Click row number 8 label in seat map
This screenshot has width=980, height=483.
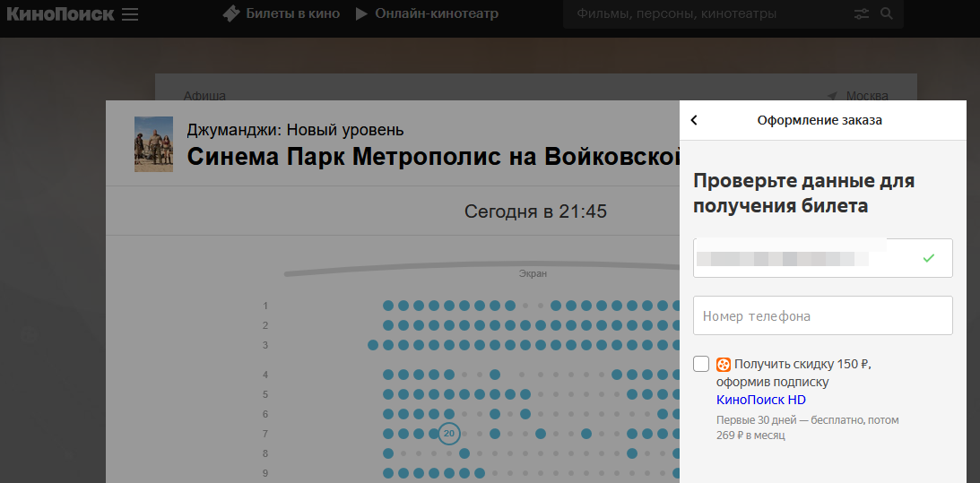tap(265, 453)
